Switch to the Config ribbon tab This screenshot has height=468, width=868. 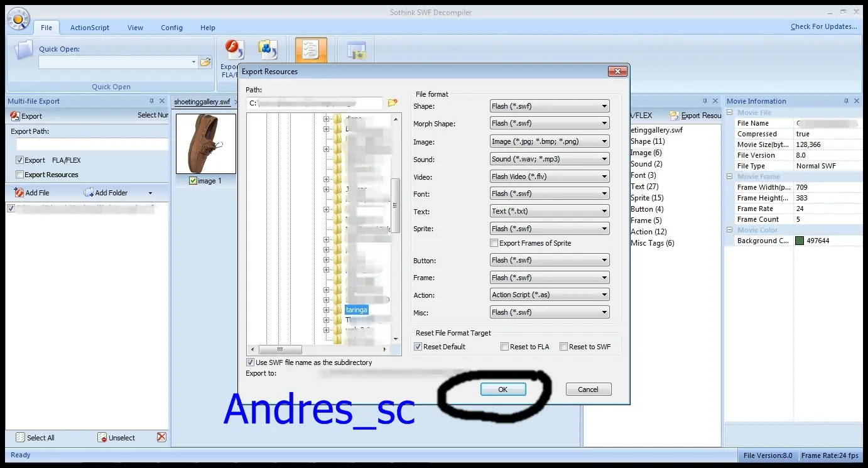pyautogui.click(x=171, y=28)
